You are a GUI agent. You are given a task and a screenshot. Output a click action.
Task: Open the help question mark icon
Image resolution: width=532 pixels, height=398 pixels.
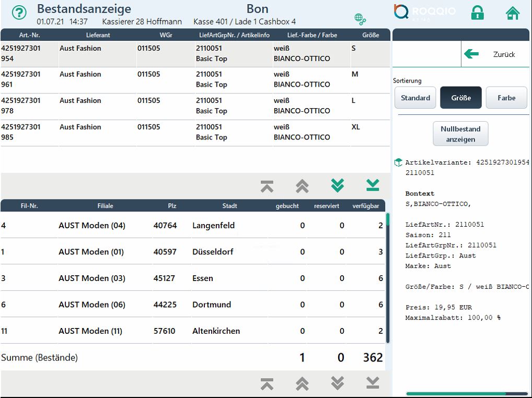[x=19, y=14]
